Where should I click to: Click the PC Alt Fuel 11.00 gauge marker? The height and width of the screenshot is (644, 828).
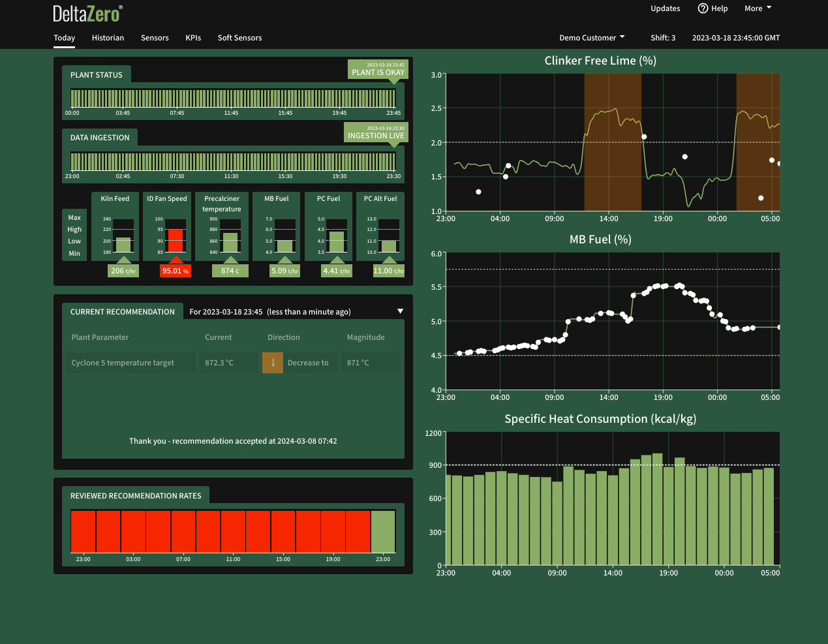coord(389,271)
